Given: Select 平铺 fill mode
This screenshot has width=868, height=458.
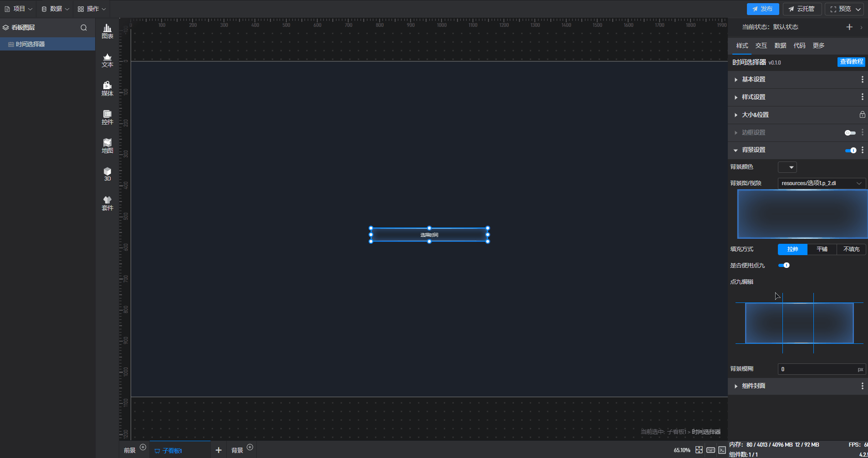Looking at the screenshot, I should (x=822, y=249).
